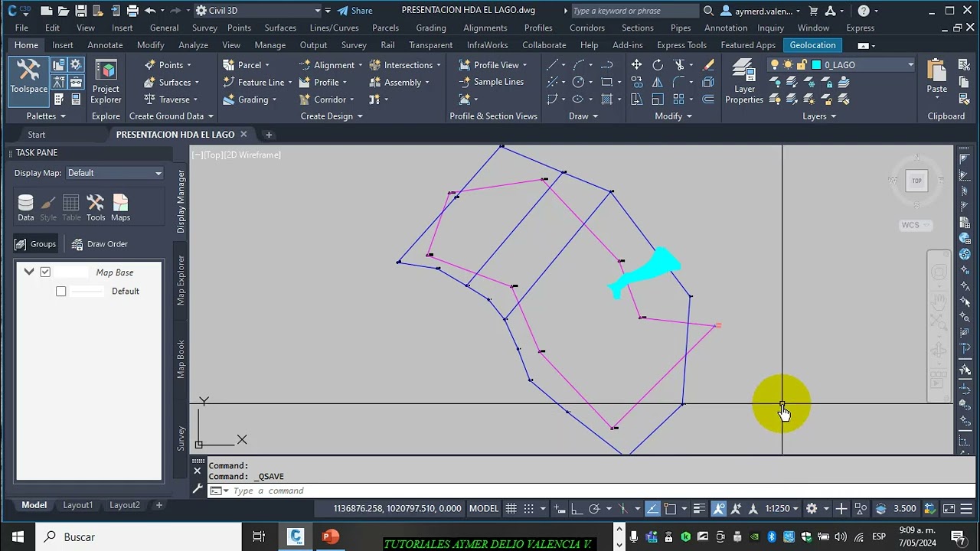Image resolution: width=980 pixels, height=551 pixels.
Task: Click the Sample Lines button
Action: click(x=492, y=82)
